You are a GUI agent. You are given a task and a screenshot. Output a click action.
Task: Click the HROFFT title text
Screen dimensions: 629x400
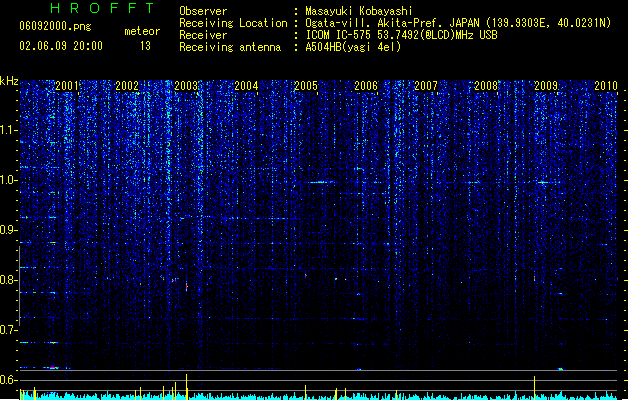click(103, 8)
